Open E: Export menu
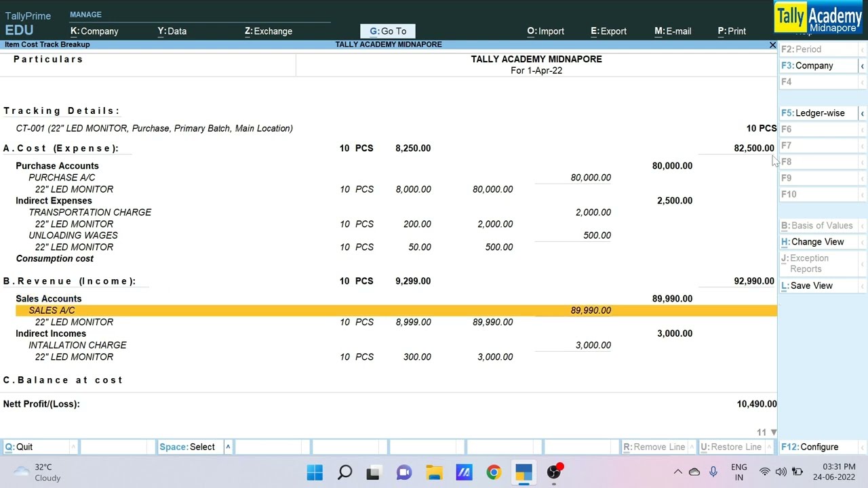 608,31
